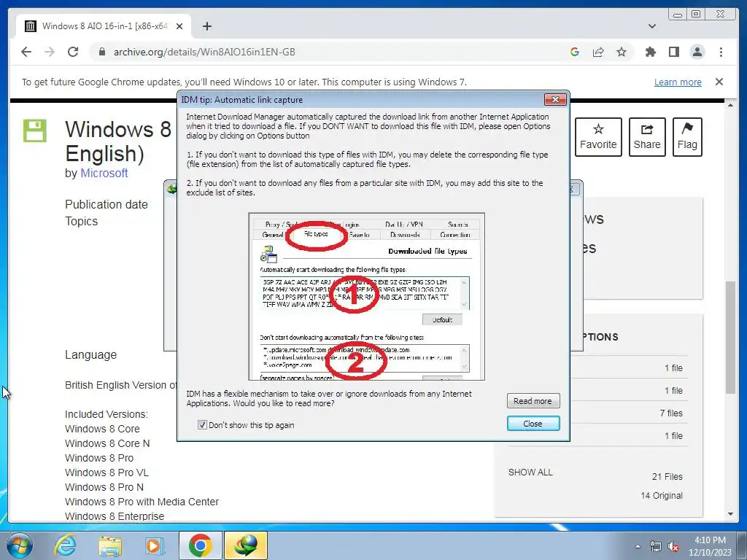
Task: Toggle Chrome side panel icon
Action: click(x=673, y=52)
